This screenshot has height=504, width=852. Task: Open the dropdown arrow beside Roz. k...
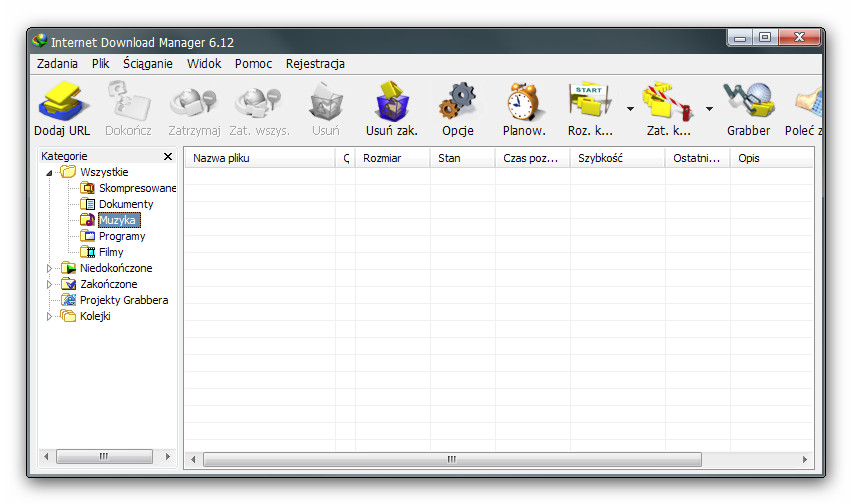coord(630,108)
